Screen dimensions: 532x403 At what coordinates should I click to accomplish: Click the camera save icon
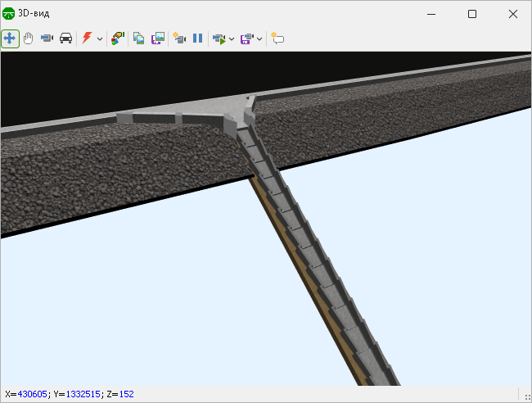click(246, 38)
